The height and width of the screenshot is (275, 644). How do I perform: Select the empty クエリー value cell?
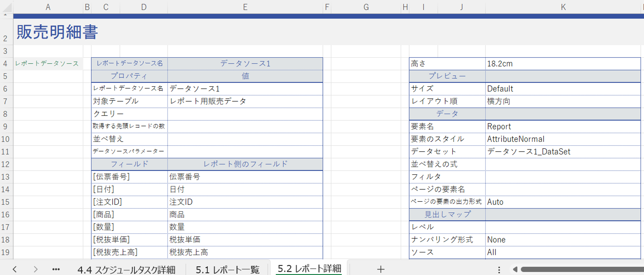click(x=245, y=114)
